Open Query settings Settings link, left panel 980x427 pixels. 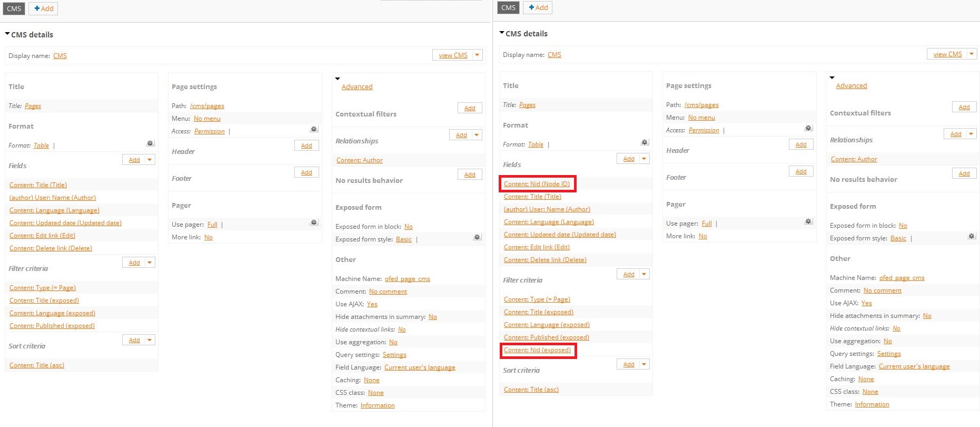click(394, 355)
